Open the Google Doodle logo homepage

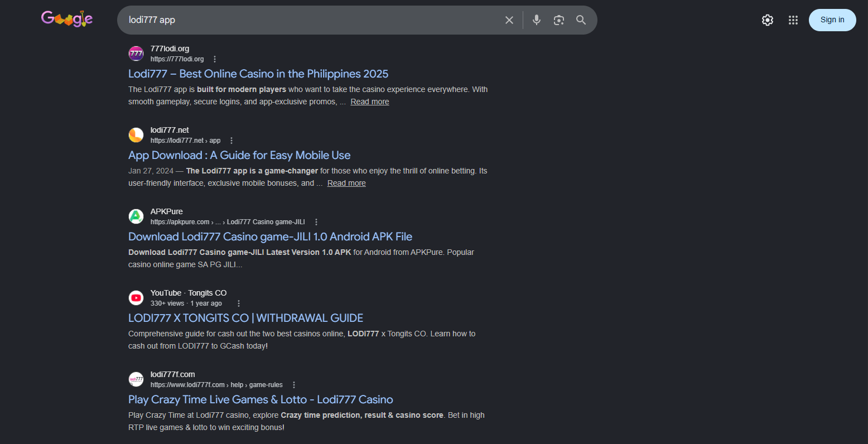pos(67,19)
